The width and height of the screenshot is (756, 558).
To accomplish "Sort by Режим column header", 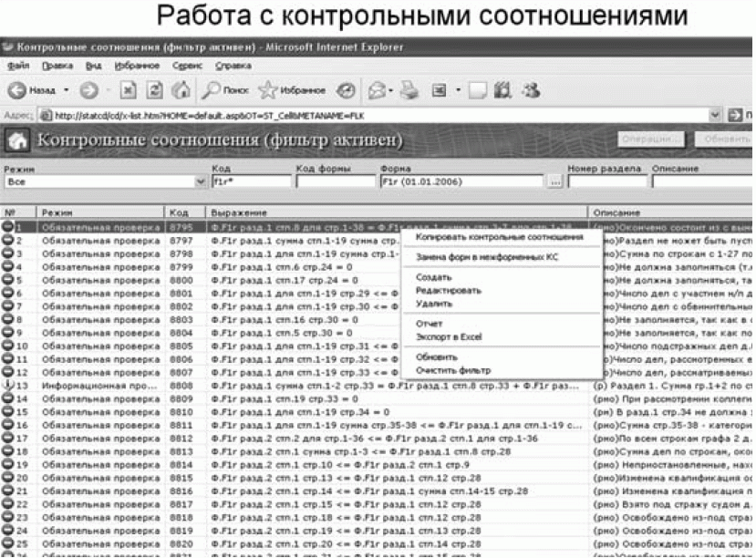I will [100, 212].
